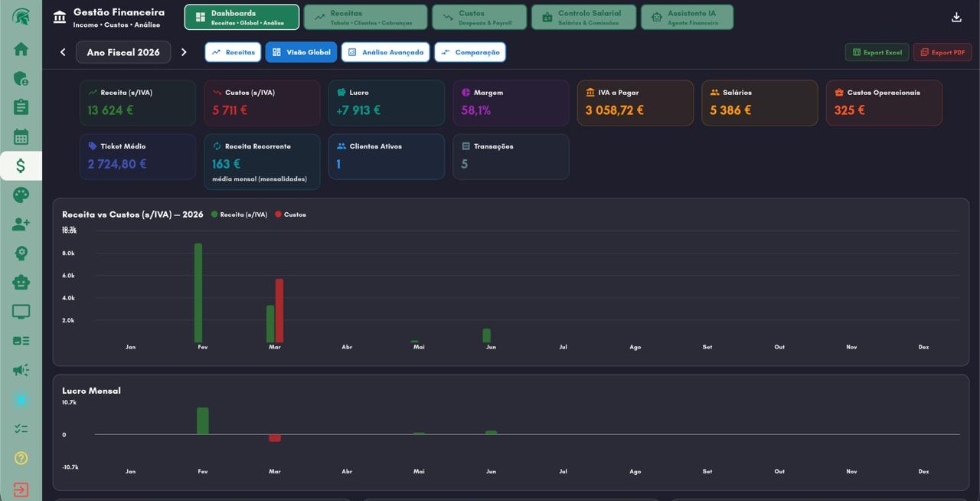
Task: Open the clipboard tasks sidebar icon
Action: 21,107
